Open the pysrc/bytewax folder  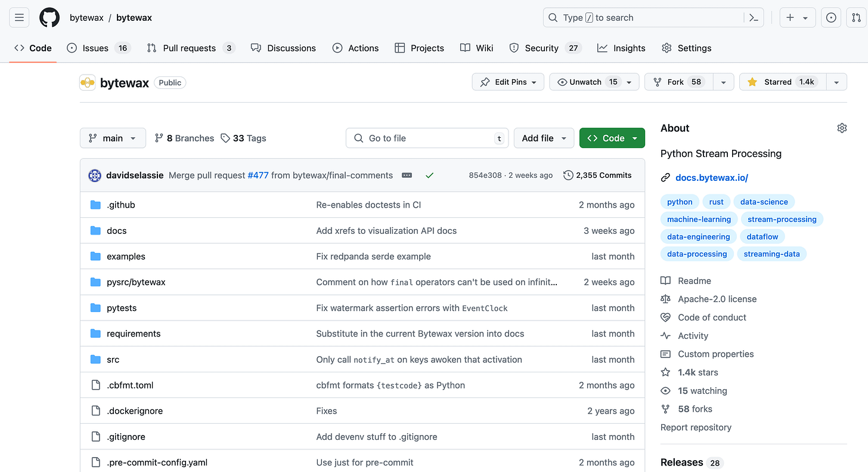click(x=136, y=282)
